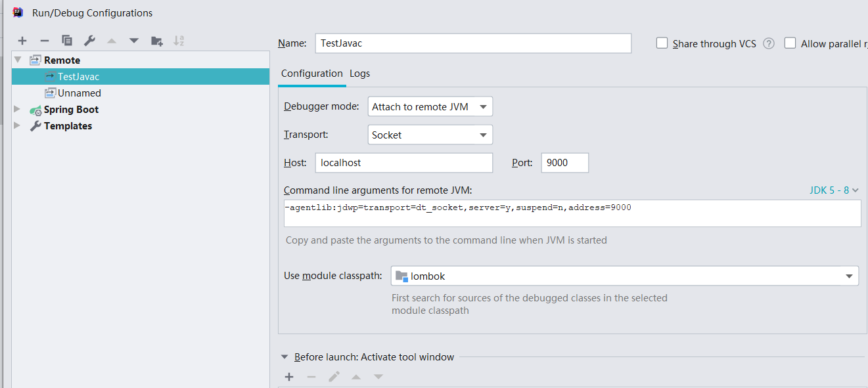Click the Move Down arrow in toolbar
Viewport: 868px width, 388px height.
(x=134, y=41)
